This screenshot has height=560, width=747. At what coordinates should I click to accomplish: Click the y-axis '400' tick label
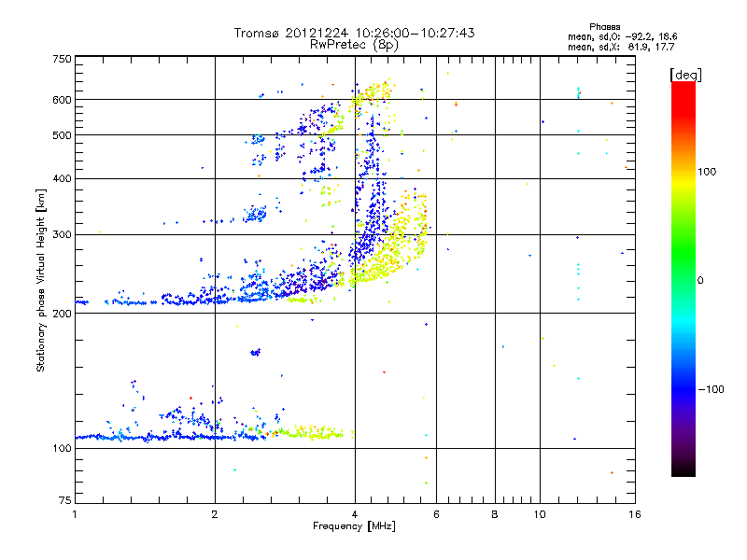62,178
